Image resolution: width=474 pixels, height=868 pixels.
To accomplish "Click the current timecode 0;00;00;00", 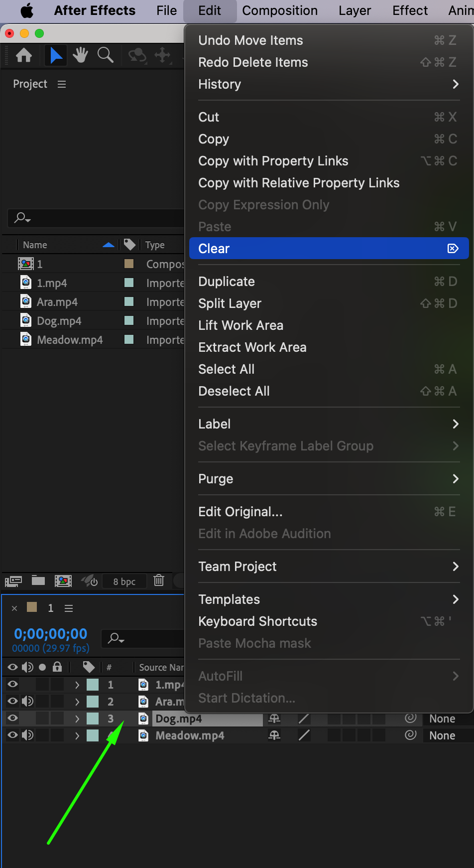I will 51,634.
